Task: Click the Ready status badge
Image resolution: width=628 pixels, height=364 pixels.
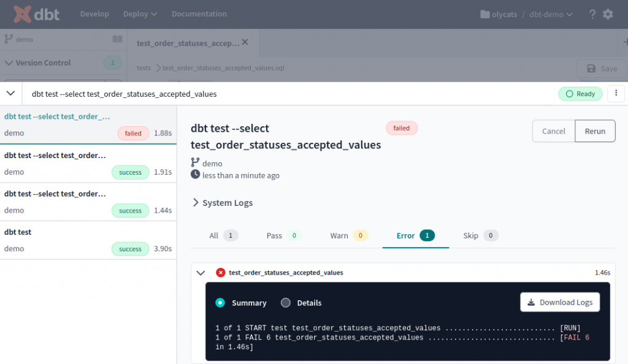Action: point(580,94)
